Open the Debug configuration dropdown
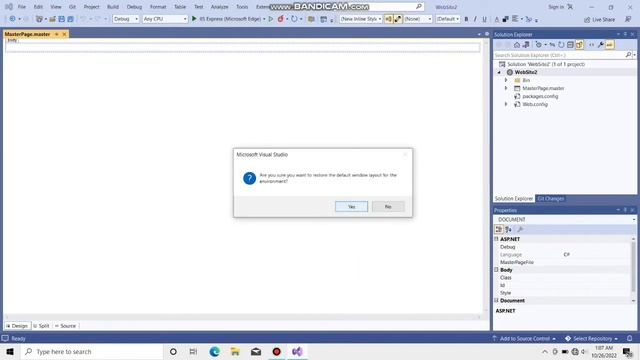Viewport: 640px width, 360px height. pos(126,19)
